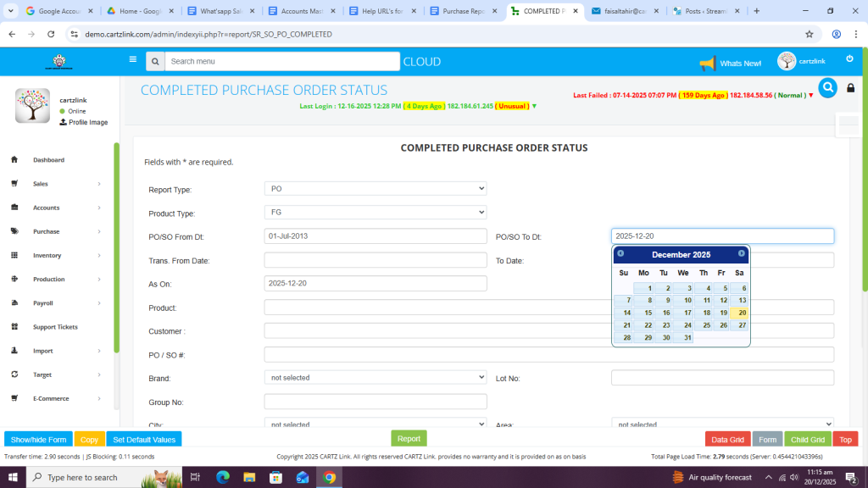Click the hamburger menu toggle icon

[x=132, y=60]
